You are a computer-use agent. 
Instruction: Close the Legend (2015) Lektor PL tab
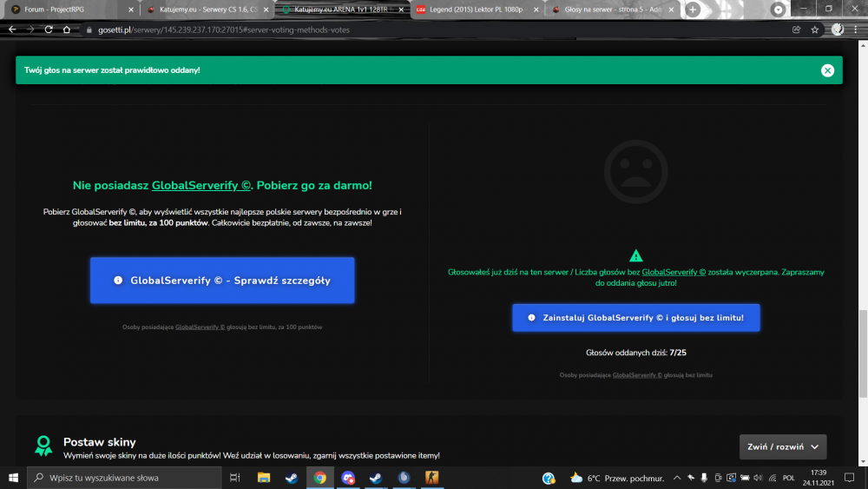click(536, 10)
